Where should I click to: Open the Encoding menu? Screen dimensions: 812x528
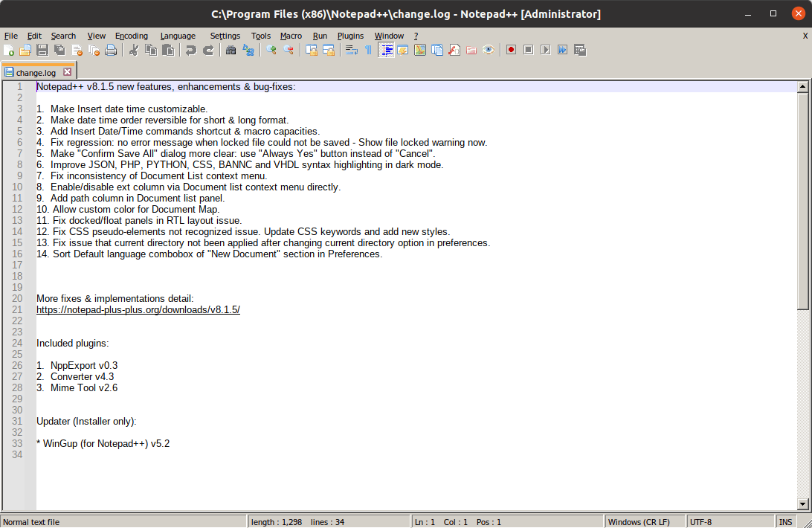(132, 36)
